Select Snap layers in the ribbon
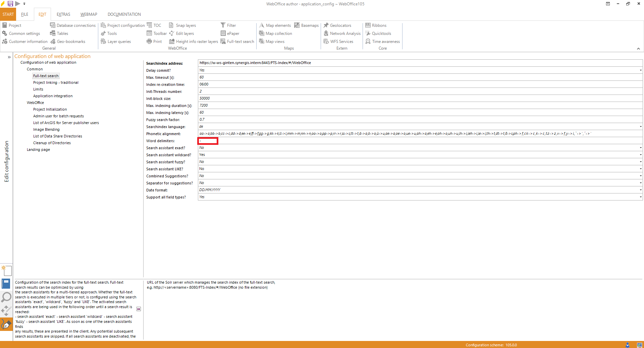This screenshot has width=644, height=348. 185,25
